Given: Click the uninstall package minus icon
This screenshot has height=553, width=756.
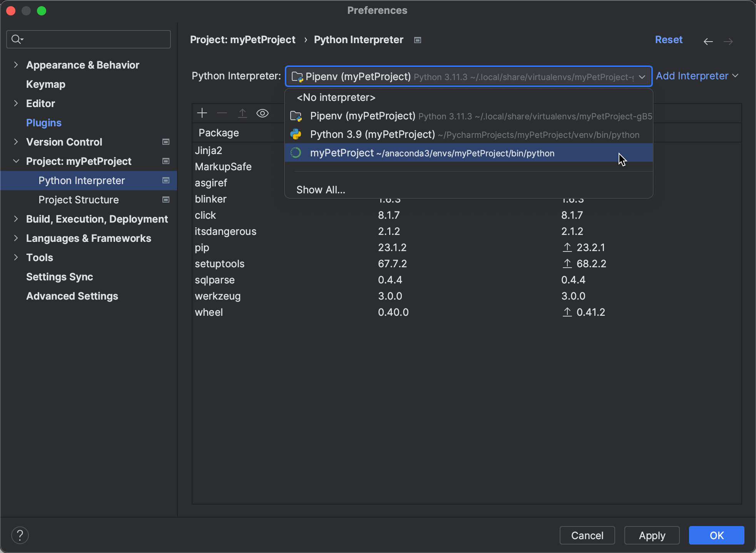Looking at the screenshot, I should pos(222,113).
